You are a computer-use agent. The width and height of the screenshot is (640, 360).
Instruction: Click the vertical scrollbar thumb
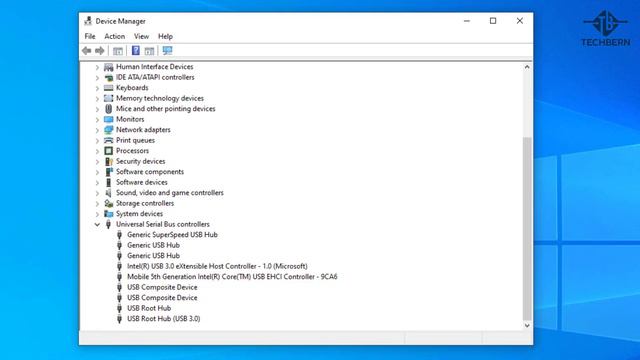click(527, 229)
